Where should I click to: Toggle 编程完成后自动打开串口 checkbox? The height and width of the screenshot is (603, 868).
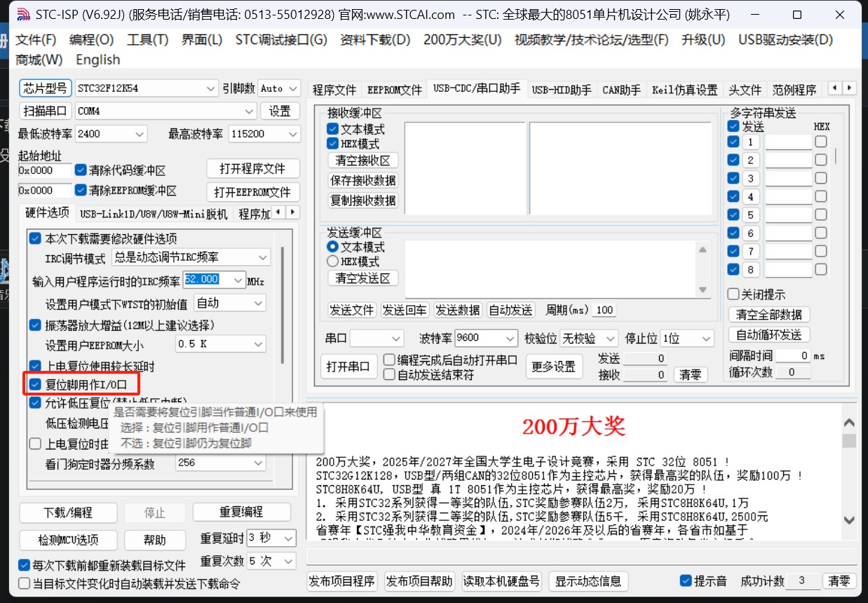click(x=389, y=360)
